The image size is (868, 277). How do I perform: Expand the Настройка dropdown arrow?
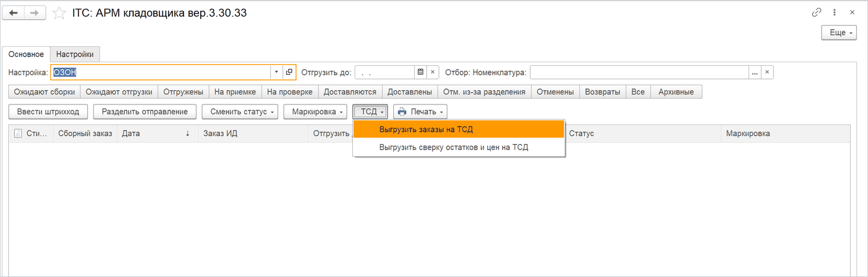[276, 72]
